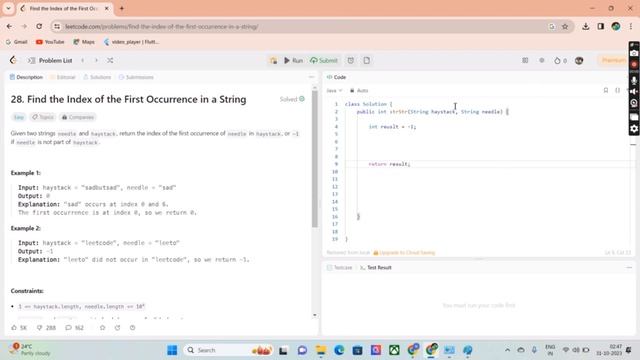
Task: Bookmark this page star icon
Action: pos(565,27)
